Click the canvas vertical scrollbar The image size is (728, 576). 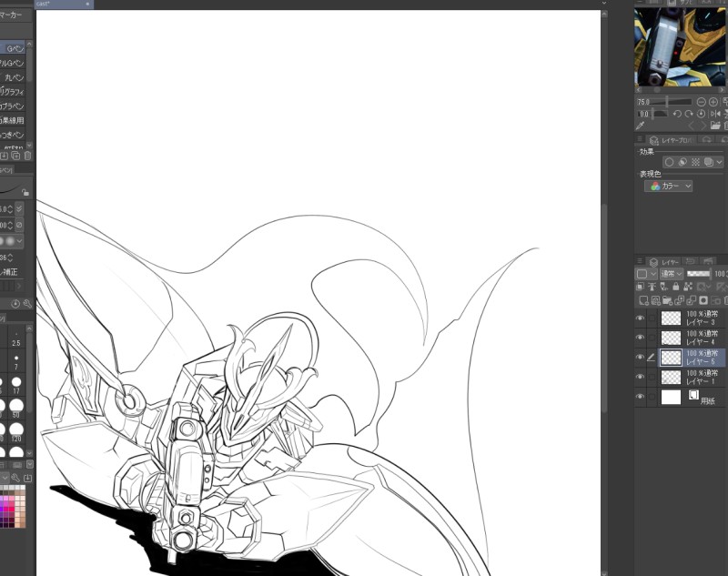(x=604, y=307)
